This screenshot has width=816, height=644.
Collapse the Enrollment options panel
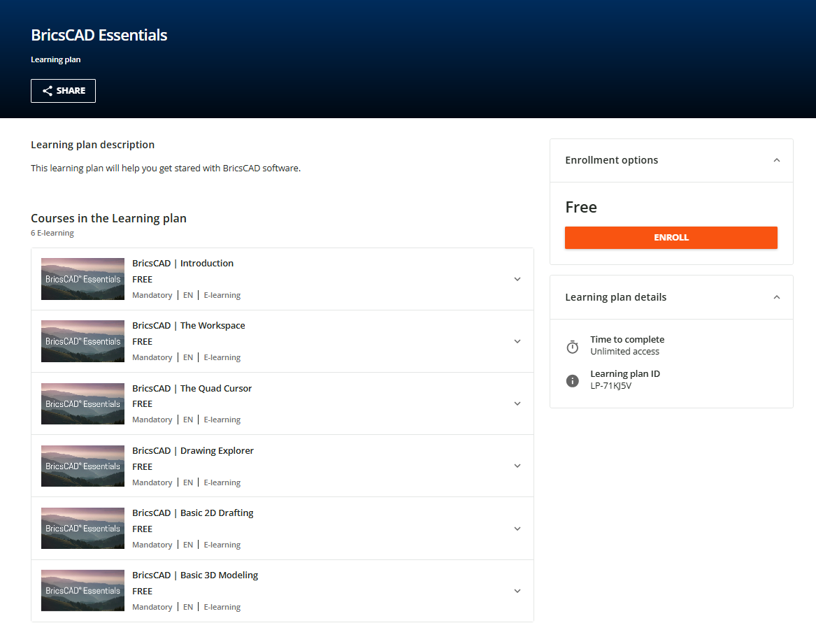[776, 160]
